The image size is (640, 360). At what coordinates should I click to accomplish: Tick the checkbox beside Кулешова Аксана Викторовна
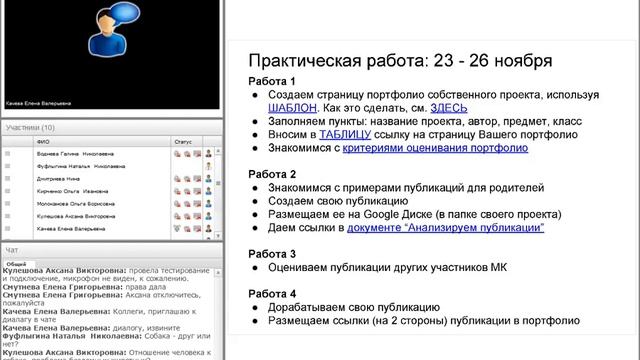click(x=7, y=216)
